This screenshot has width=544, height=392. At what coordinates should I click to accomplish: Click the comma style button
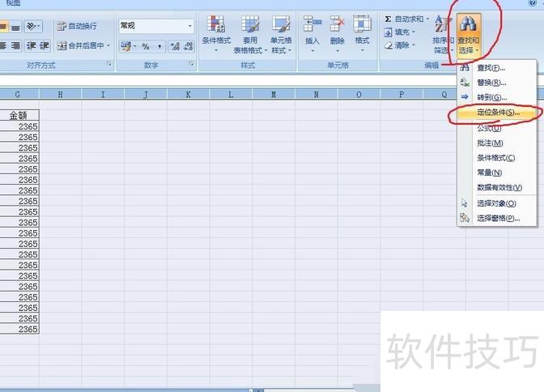pos(159,46)
